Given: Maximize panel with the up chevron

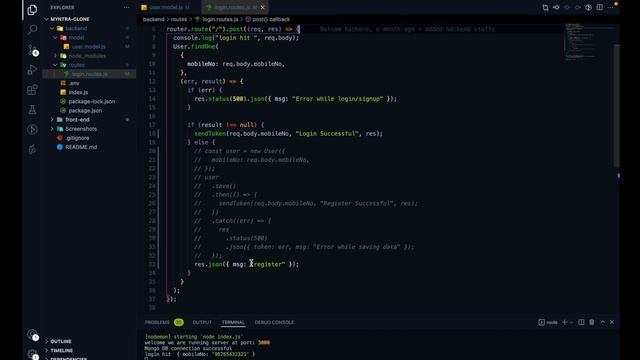Looking at the screenshot, I should click(x=602, y=322).
